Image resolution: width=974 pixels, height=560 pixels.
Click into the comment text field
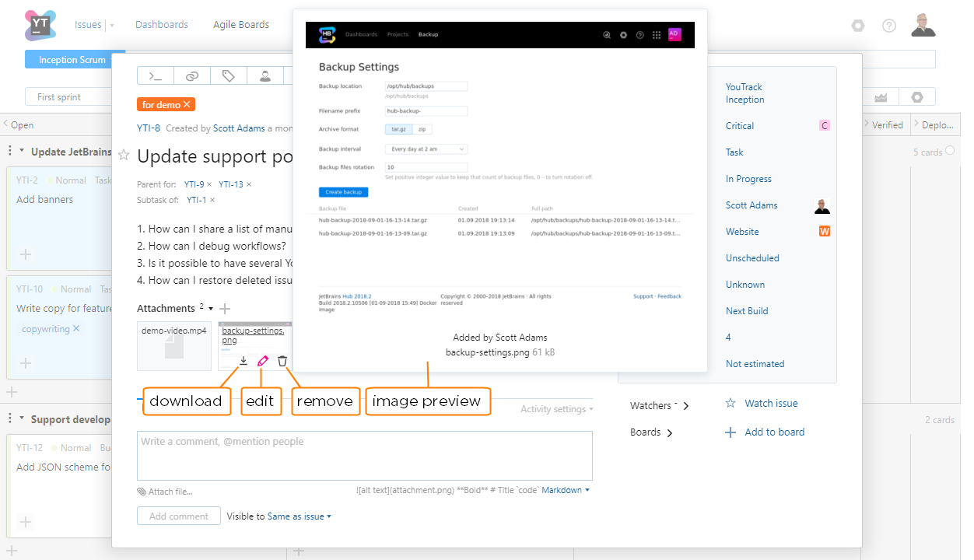[x=364, y=456]
